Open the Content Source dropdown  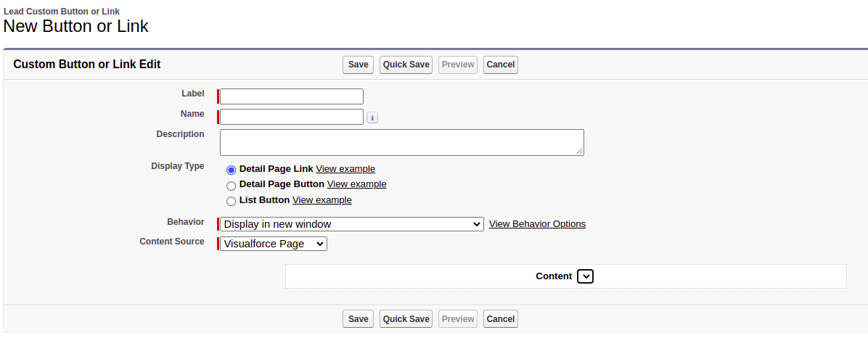coord(274,244)
